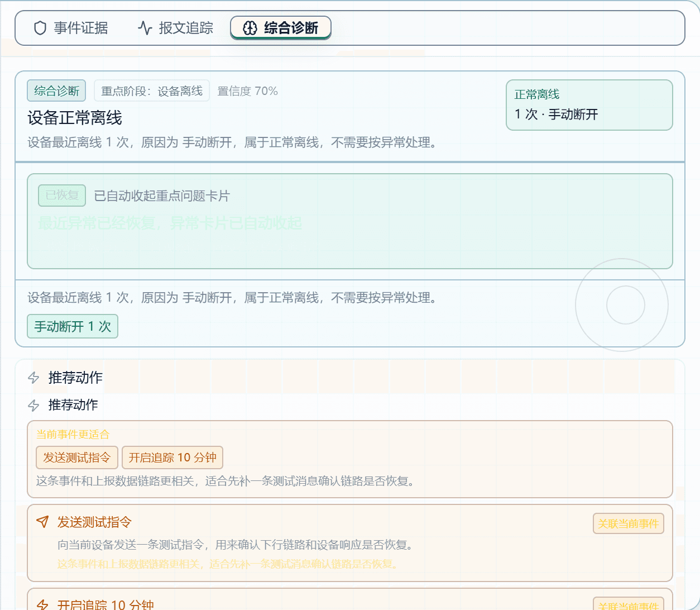Viewport: 700px width, 610px height.
Task: Open the 发送测试指令 action card title
Action: coord(94,522)
